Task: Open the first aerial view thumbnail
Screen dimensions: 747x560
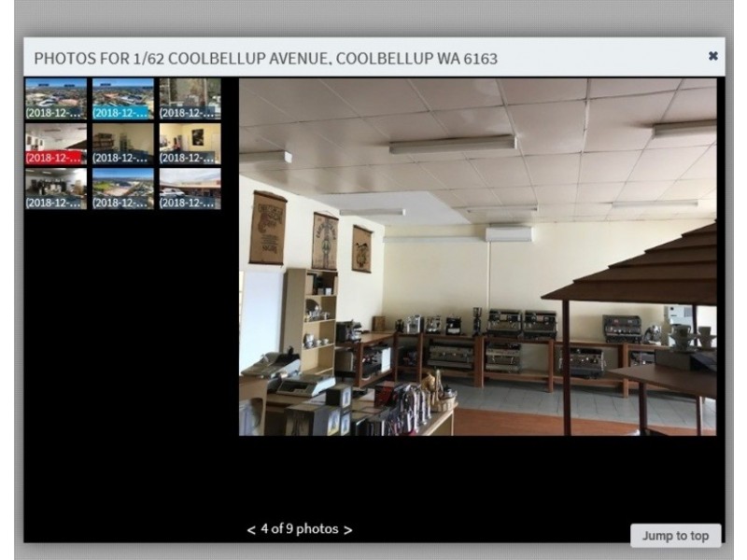Action: tap(56, 99)
